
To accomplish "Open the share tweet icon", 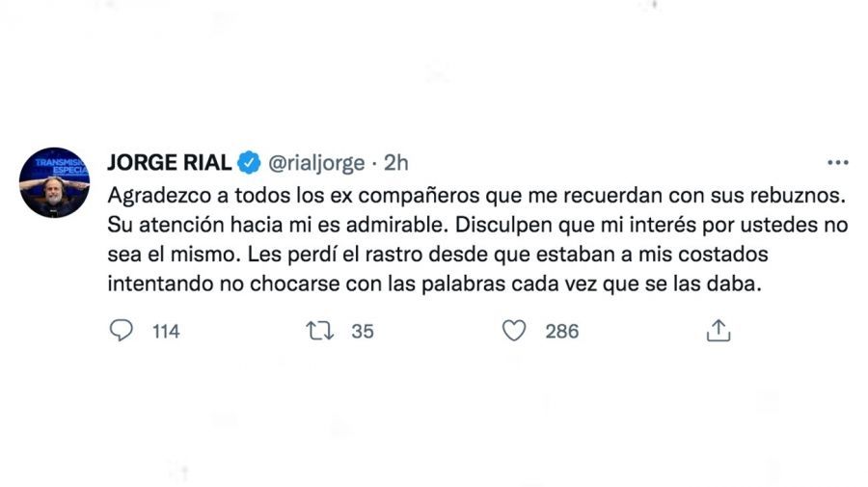I will pos(718,331).
